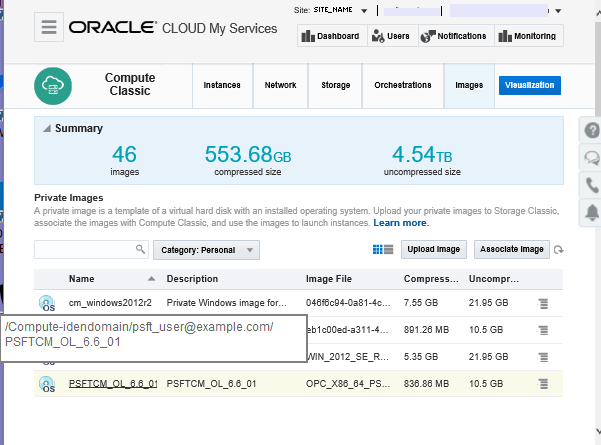The image size is (601, 445).
Task: Open the Storage tab
Action: coord(335,86)
